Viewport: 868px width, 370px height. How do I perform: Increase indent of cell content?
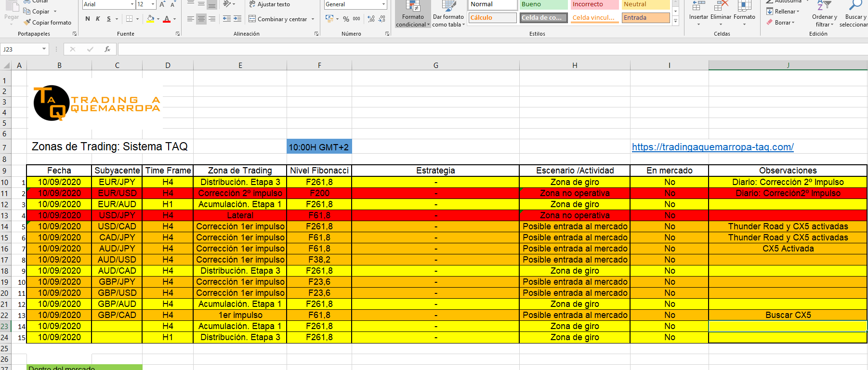point(237,19)
